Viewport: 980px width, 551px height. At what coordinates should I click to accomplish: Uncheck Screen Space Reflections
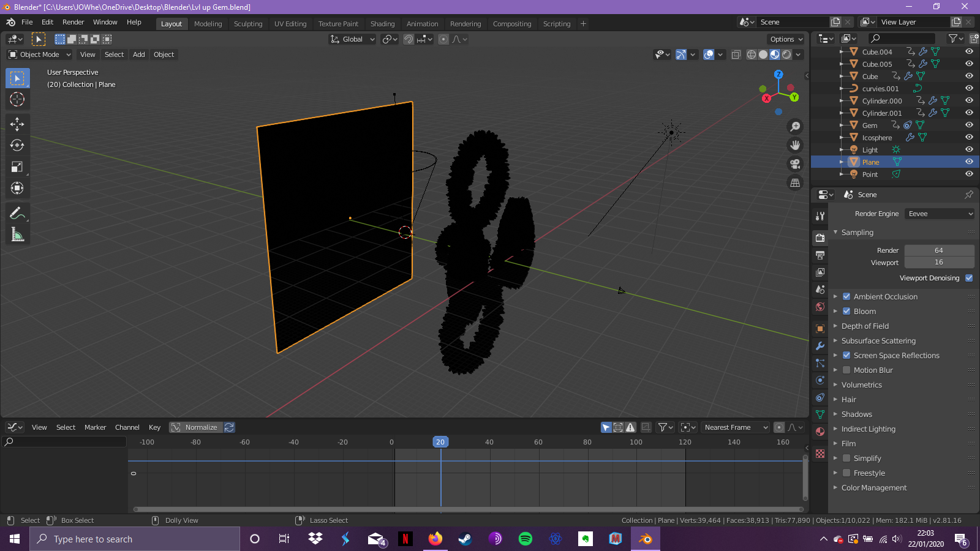click(x=846, y=355)
